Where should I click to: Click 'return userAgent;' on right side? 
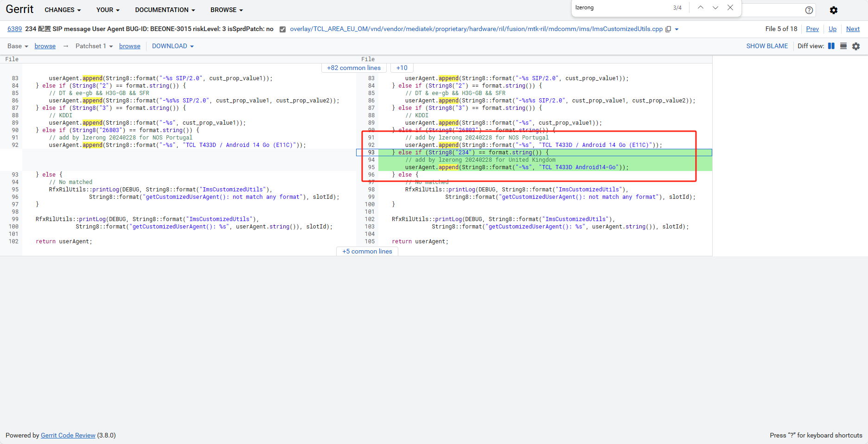coord(420,241)
